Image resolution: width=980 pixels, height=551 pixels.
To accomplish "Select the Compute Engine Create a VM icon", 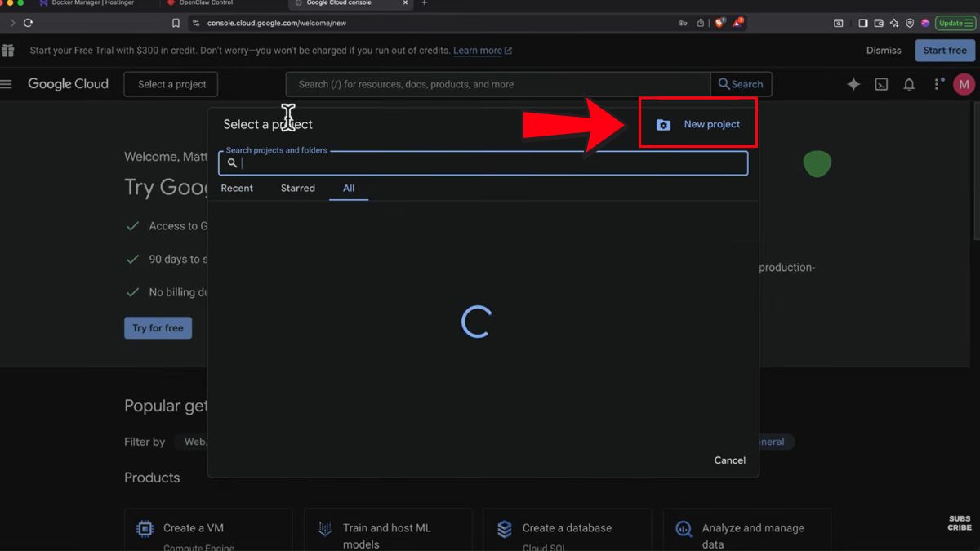I will 145,528.
